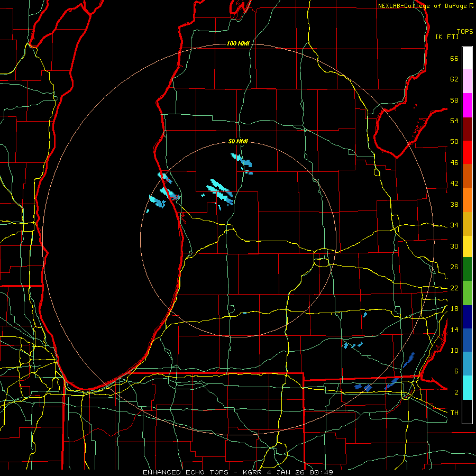The width and height of the screenshot is (476, 476).
Task: Click the legend value 62
Action: pos(454,79)
